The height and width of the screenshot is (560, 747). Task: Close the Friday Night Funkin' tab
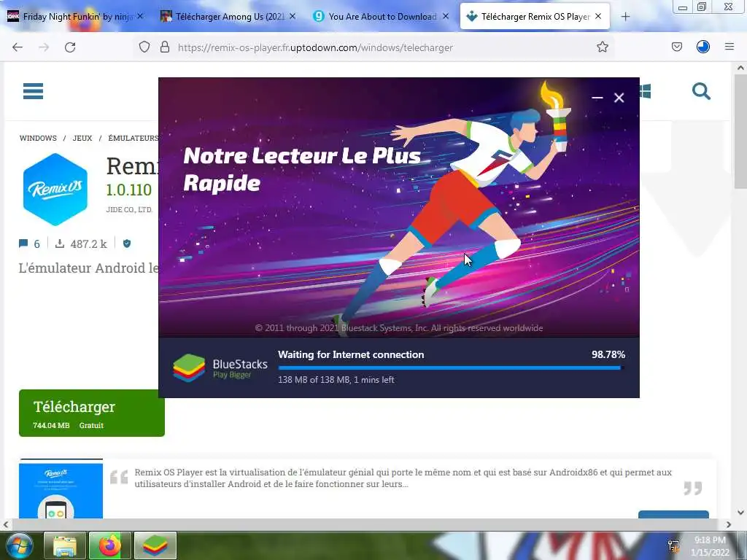[140, 16]
